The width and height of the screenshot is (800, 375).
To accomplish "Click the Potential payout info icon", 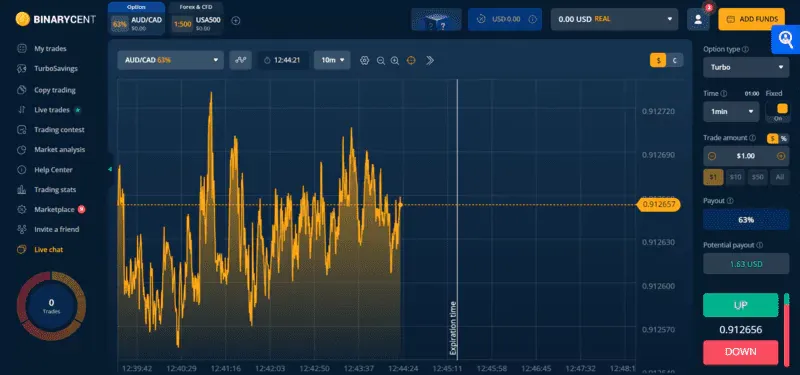I will (760, 245).
